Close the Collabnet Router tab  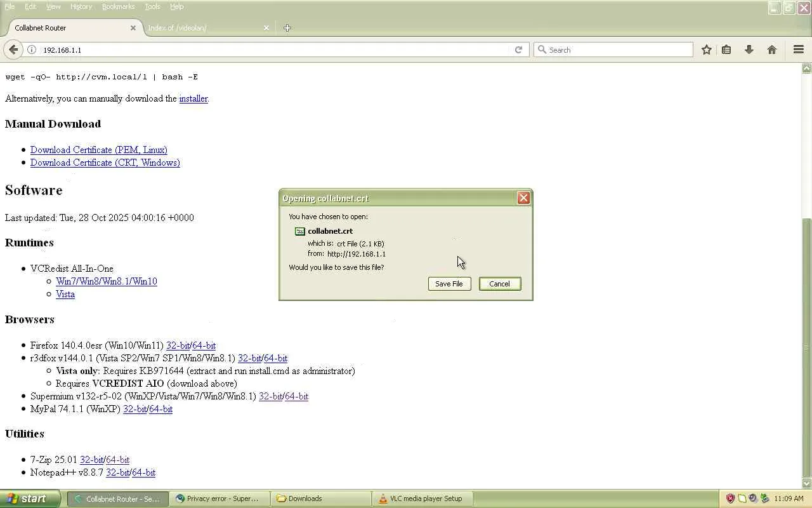pyautogui.click(x=133, y=28)
